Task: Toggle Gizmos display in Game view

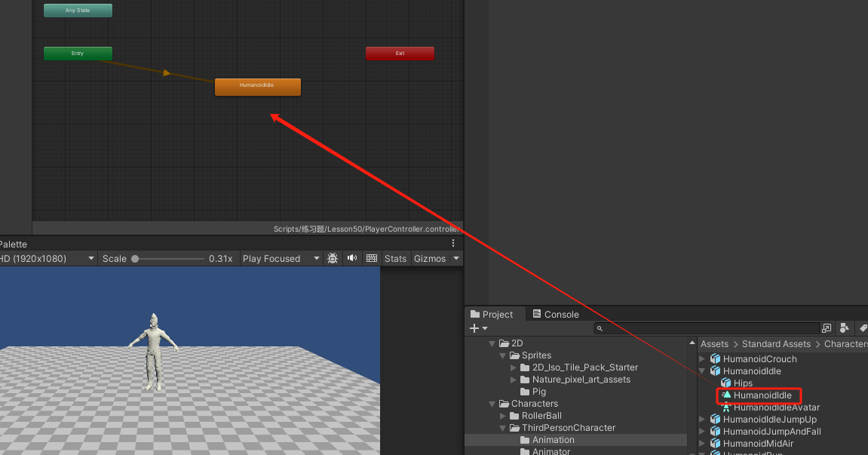Action: 428,258
